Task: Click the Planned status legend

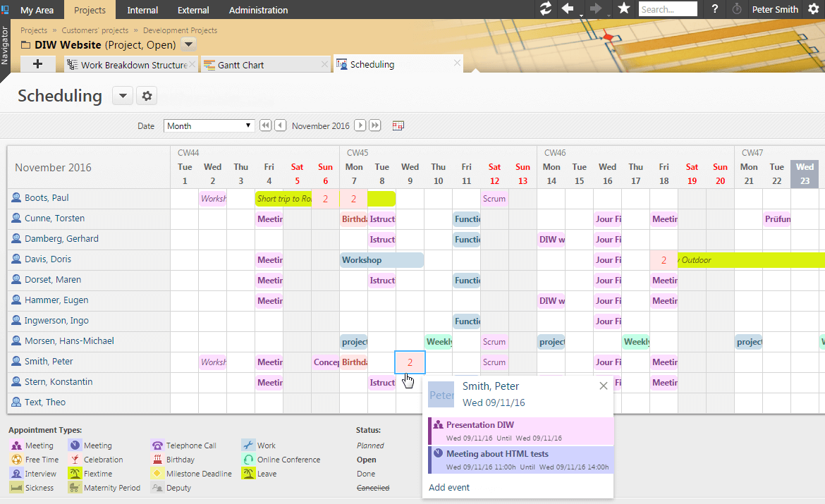Action: click(370, 445)
